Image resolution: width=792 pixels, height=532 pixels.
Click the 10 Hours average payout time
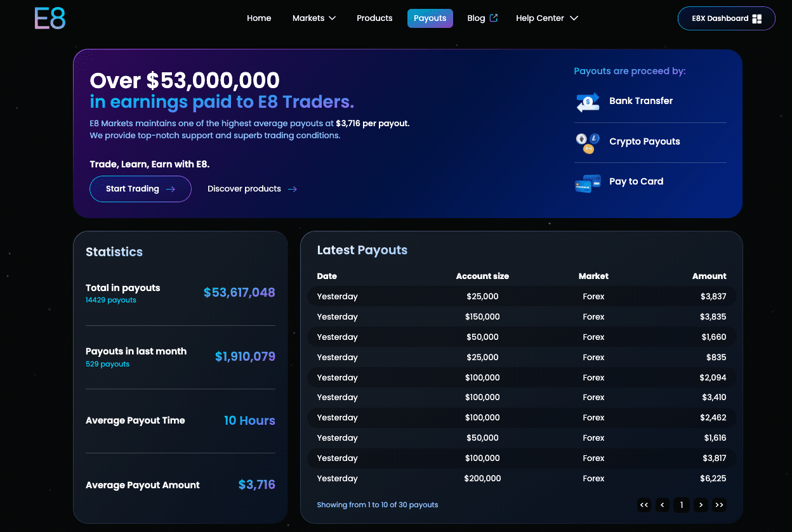point(249,420)
